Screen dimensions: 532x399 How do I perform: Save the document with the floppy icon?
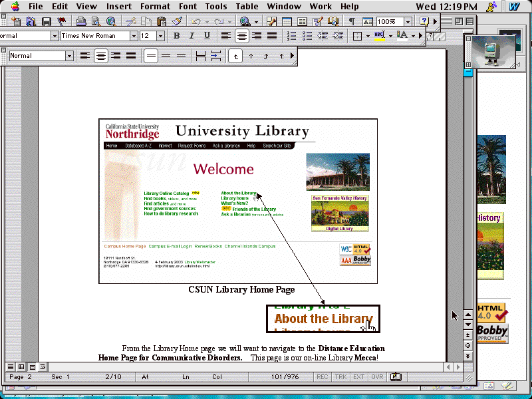pos(46,21)
